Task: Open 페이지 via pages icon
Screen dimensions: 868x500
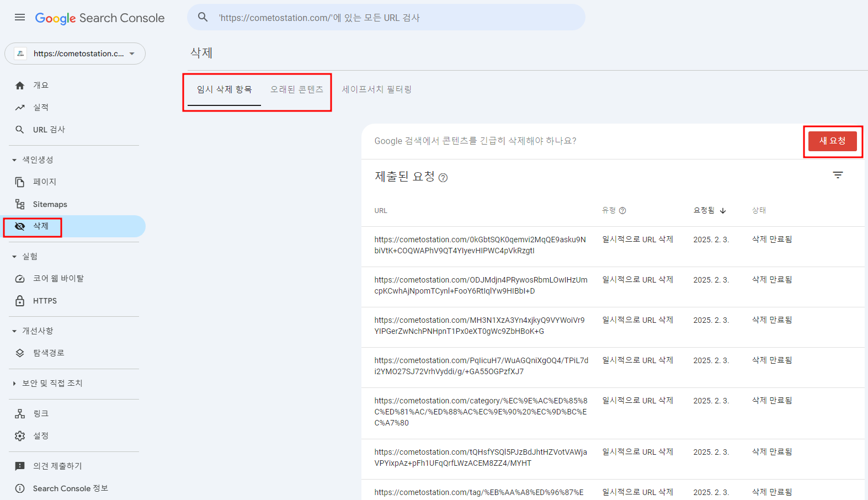Action: pos(20,182)
